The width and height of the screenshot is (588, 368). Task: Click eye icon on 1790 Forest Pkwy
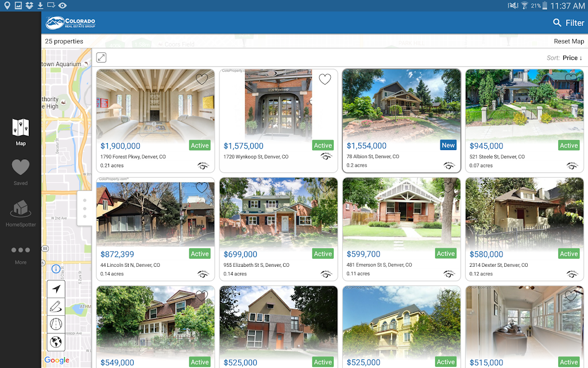click(x=203, y=166)
